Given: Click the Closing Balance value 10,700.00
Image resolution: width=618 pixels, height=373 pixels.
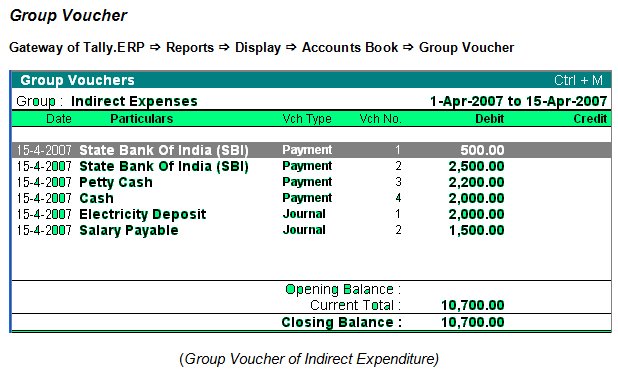Looking at the screenshot, I should click(x=473, y=322).
